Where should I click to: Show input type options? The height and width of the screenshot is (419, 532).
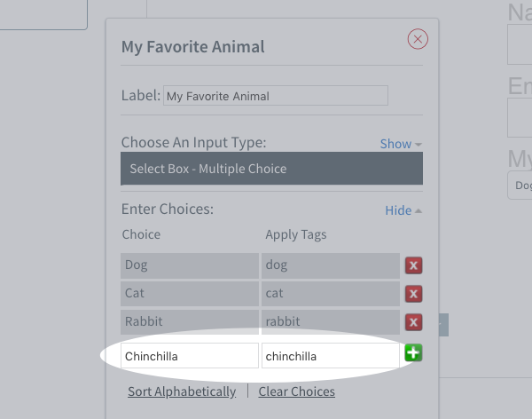point(401,144)
